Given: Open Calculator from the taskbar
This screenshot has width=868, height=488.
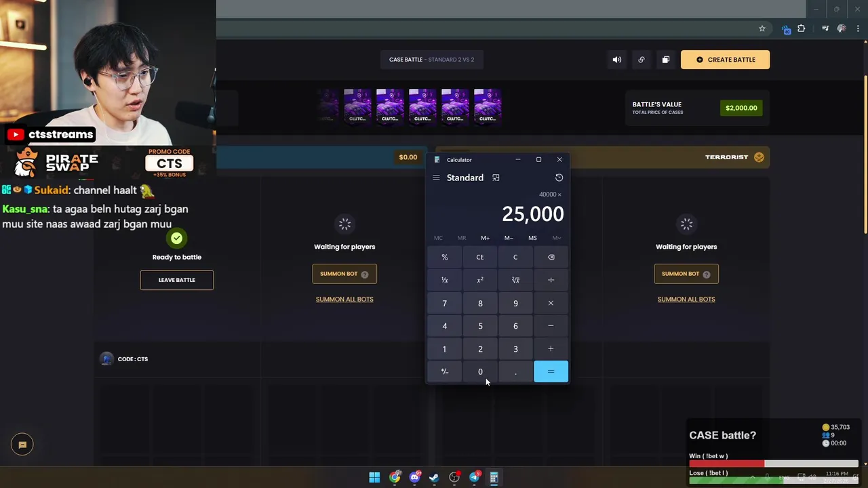Looking at the screenshot, I should [x=494, y=477].
